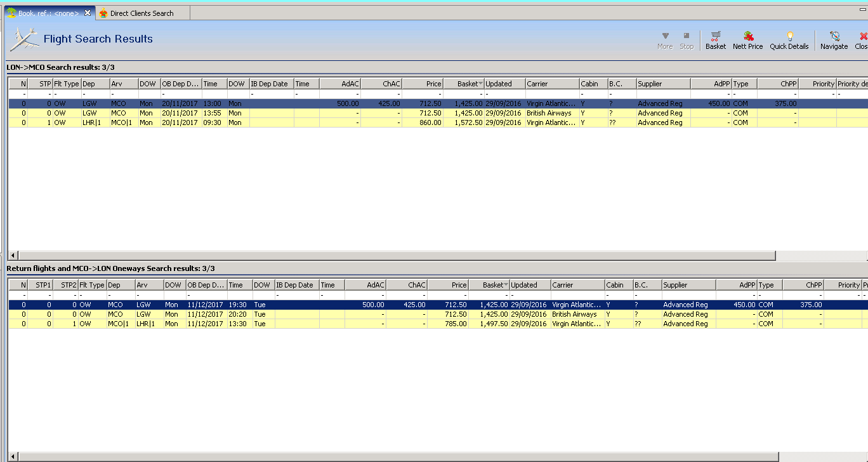Click Flt Type header in return flights table
The height and width of the screenshot is (462, 868).
pyautogui.click(x=91, y=285)
